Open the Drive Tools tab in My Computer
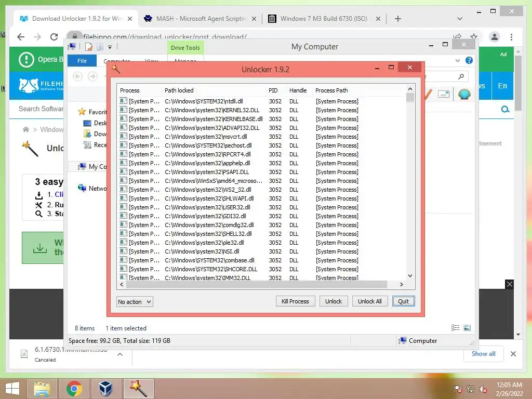The width and height of the screenshot is (532, 399). [185, 48]
